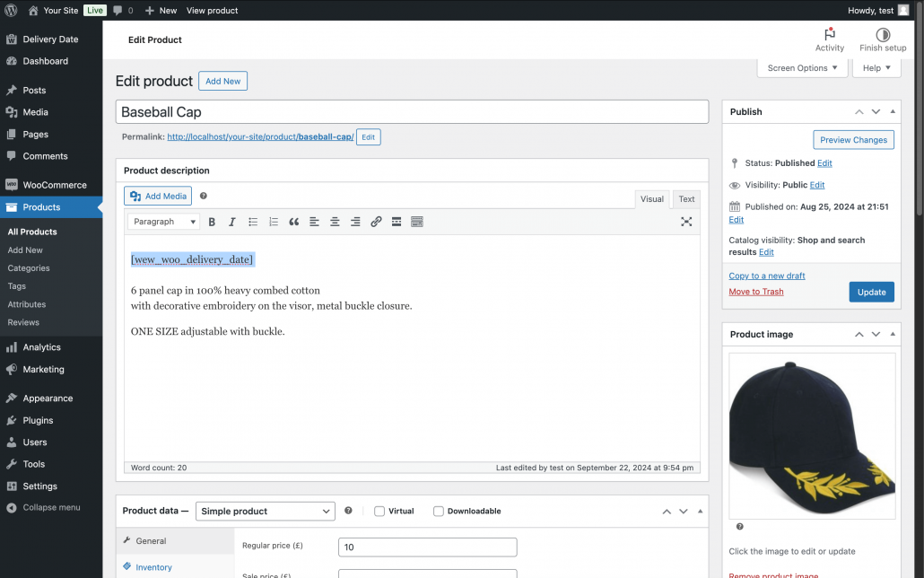
Task: Click the Regular price input field
Action: [427, 547]
